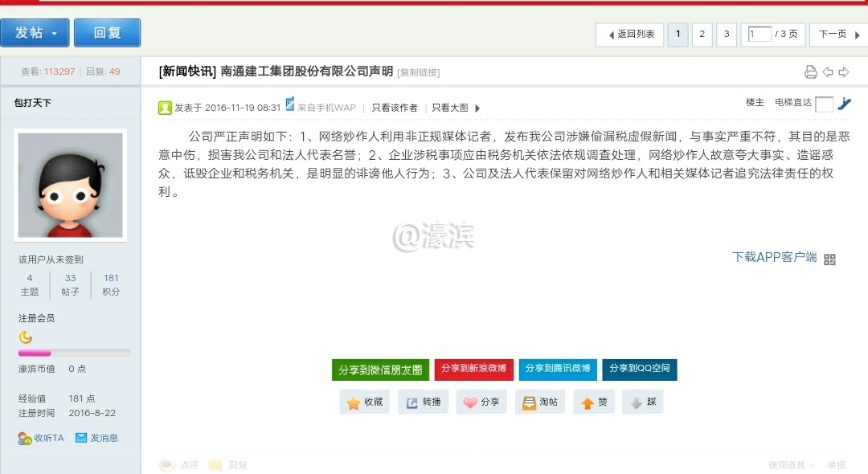Expand the arrow next to 只看大图
This screenshot has height=474, width=868.
[477, 108]
